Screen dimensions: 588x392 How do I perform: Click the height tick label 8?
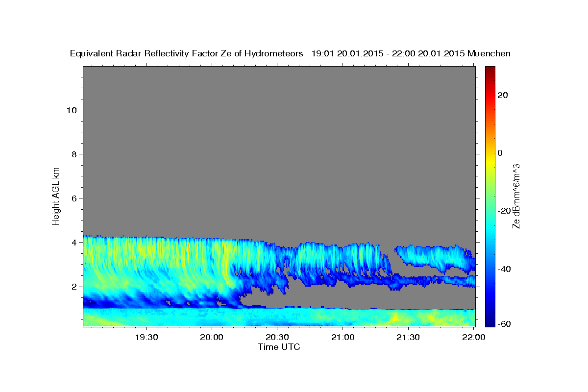(73, 154)
